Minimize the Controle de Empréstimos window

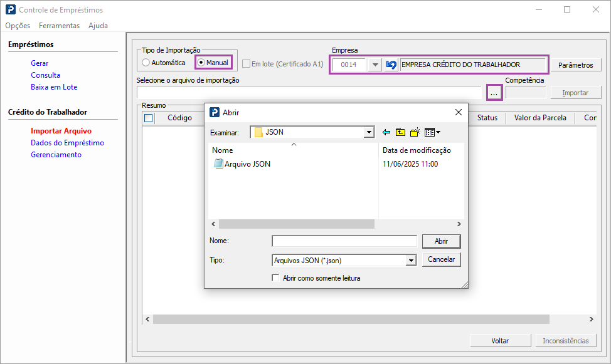point(539,9)
